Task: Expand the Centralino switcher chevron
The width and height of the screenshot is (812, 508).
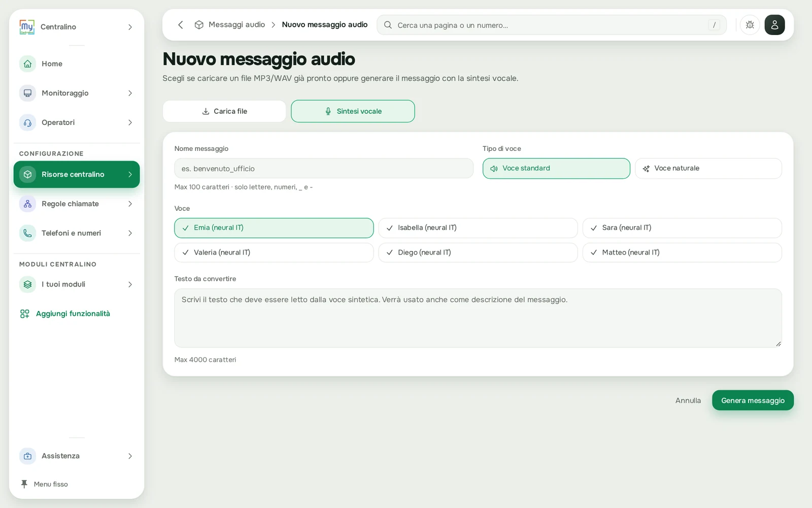Action: tap(130, 27)
